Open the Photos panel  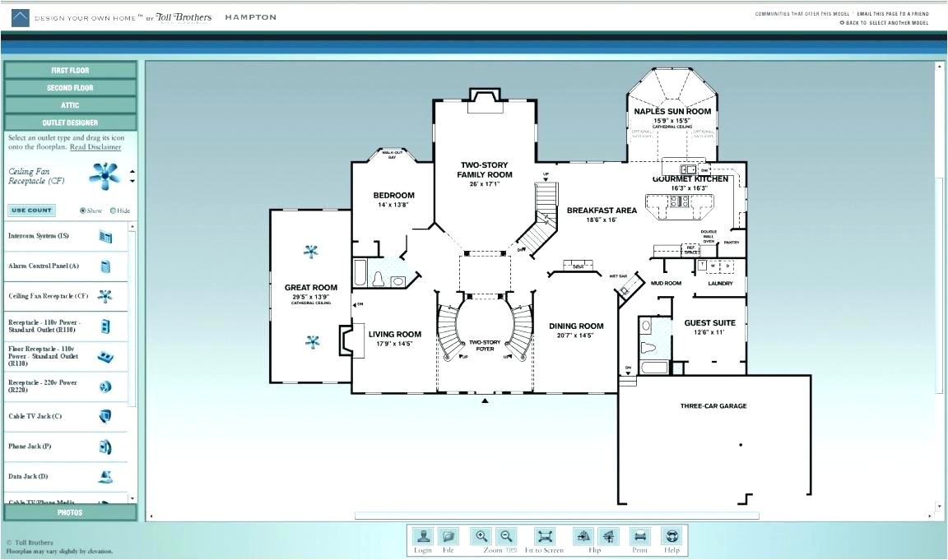(x=70, y=511)
